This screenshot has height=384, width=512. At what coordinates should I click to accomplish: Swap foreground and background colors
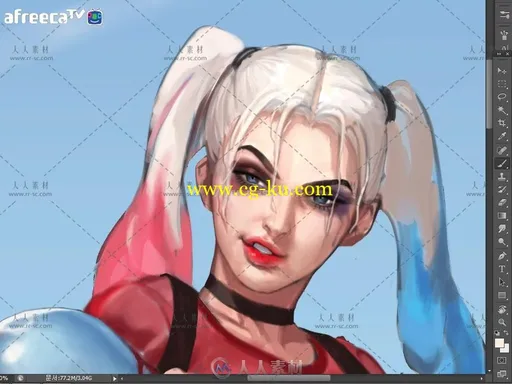506,333
